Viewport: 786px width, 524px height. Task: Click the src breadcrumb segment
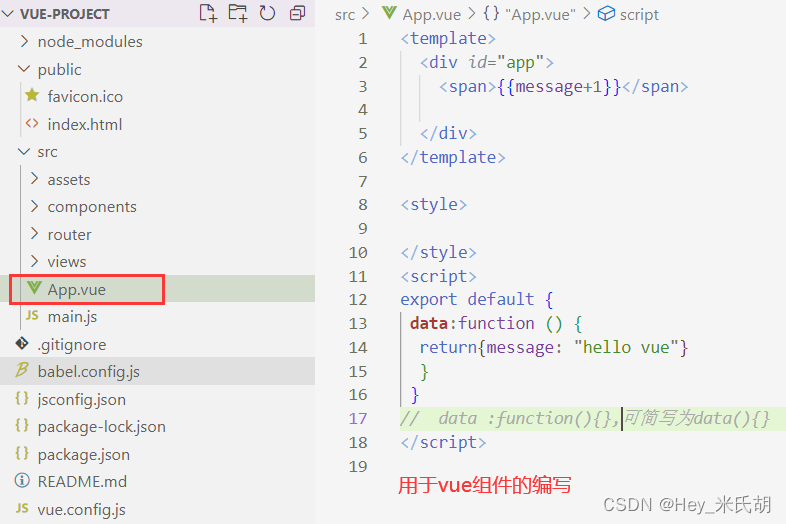point(345,15)
